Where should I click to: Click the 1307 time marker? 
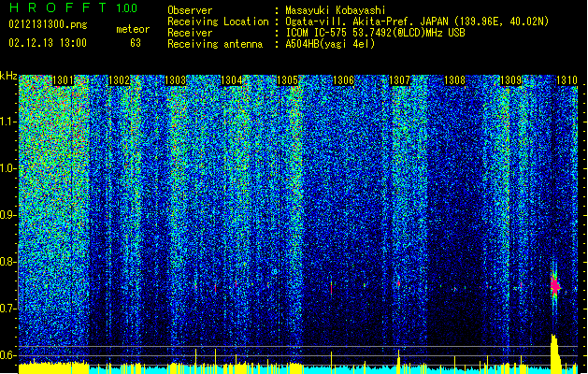tap(399, 80)
